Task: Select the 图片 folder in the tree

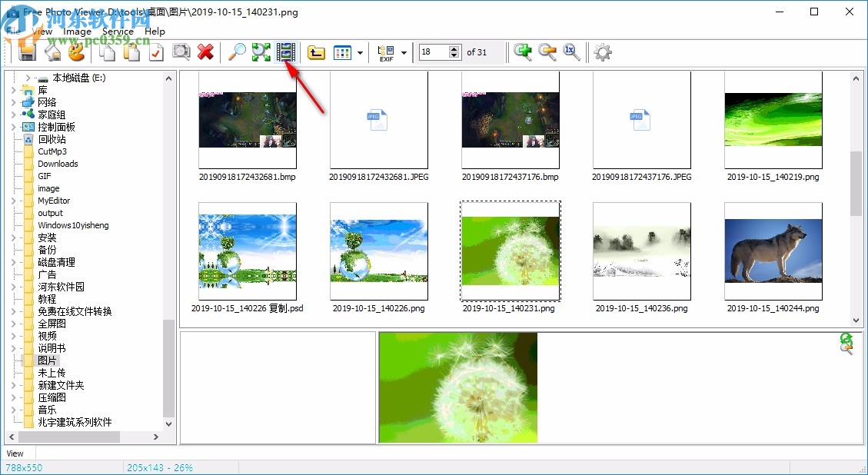Action: tap(46, 360)
